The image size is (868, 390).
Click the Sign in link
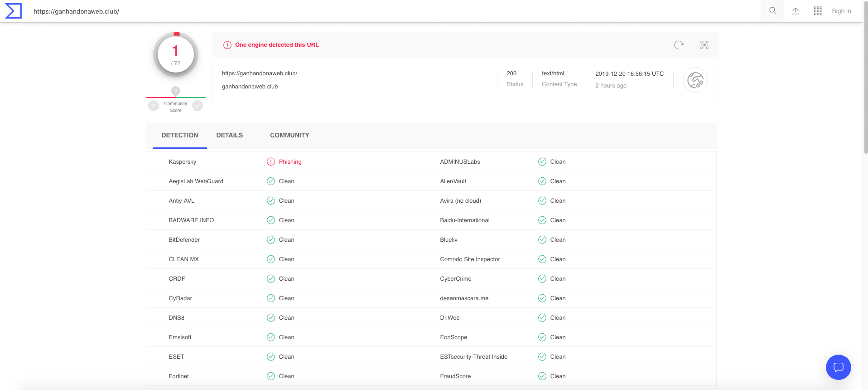tap(841, 11)
